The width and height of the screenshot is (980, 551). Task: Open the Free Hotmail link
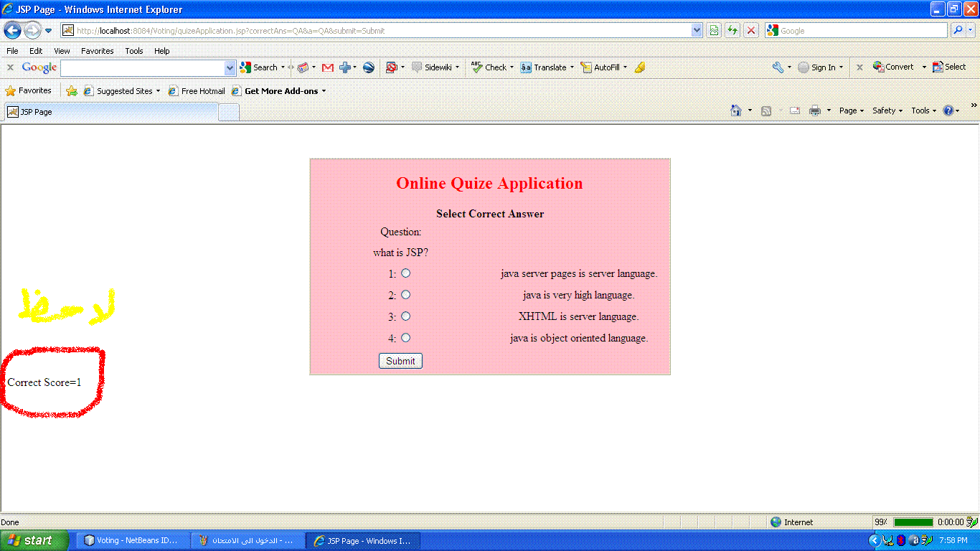197,91
